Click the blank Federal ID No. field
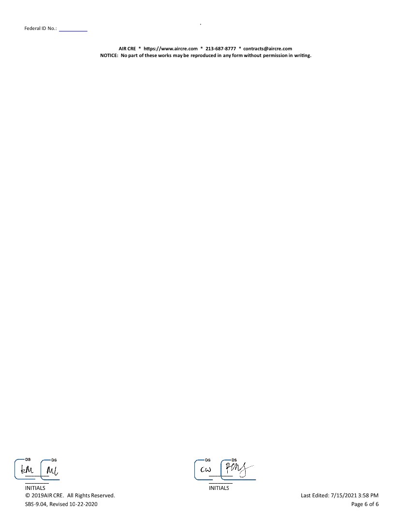Image resolution: width=411 pixels, height=532 pixels. tap(73, 29)
